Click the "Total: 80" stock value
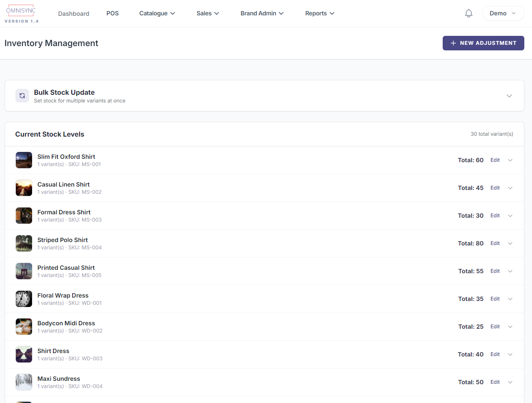The height and width of the screenshot is (403, 532). [x=470, y=243]
